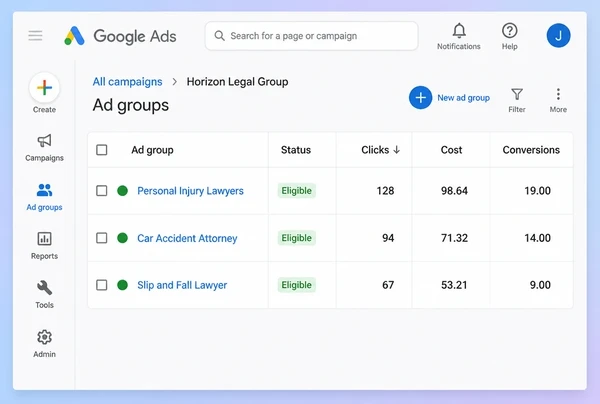Select Ad groups in sidebar
This screenshot has width=600, height=404.
pyautogui.click(x=44, y=197)
